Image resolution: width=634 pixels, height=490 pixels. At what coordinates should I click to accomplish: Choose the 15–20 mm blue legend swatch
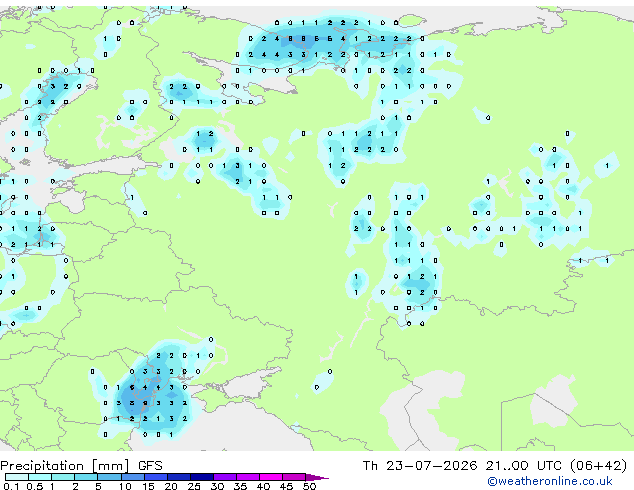(156, 477)
